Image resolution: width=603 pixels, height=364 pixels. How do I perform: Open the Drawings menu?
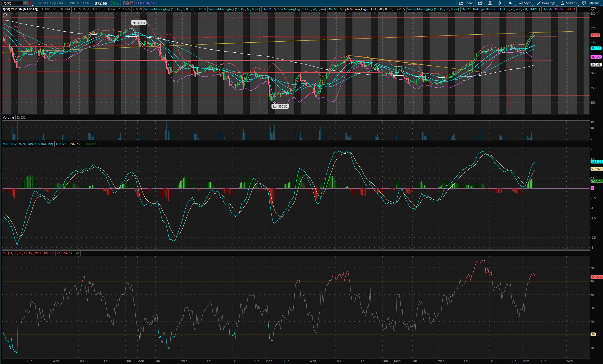click(546, 3)
